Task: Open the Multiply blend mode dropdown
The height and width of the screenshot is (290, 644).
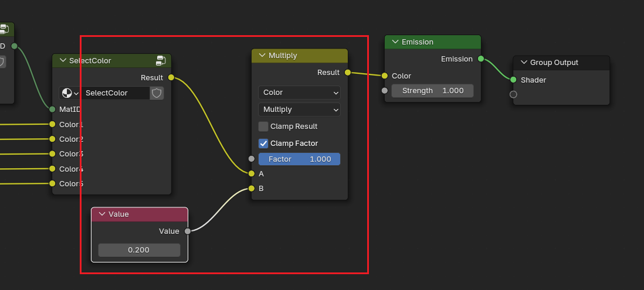Action: (299, 110)
